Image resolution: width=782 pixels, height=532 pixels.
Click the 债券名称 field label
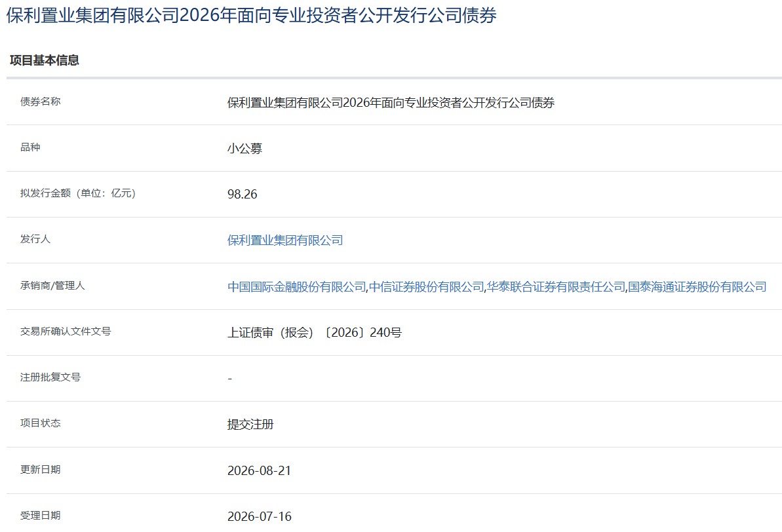[41, 102]
